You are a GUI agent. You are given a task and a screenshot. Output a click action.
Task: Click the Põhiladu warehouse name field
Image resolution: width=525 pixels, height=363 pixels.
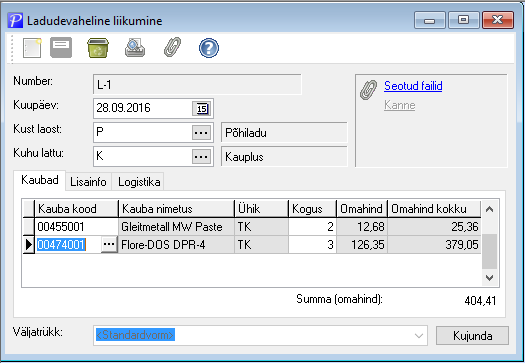pyautogui.click(x=284, y=133)
